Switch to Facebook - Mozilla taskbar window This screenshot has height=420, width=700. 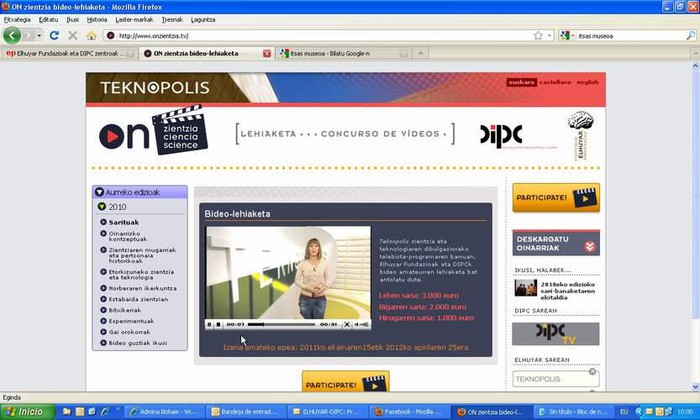tap(408, 412)
